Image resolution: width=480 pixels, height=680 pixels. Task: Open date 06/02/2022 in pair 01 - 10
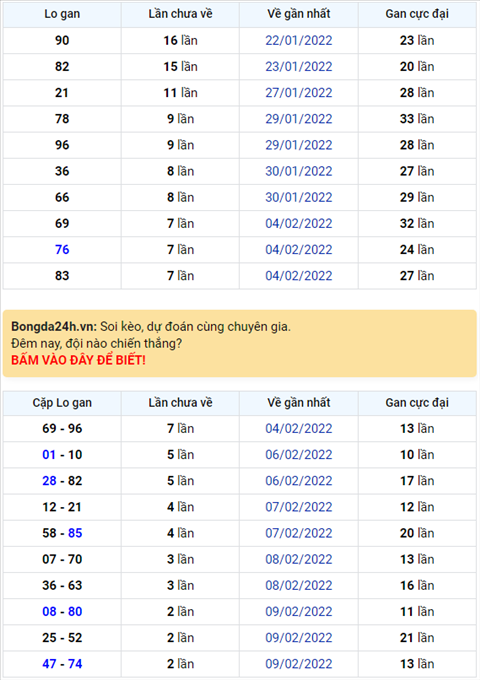(299, 454)
